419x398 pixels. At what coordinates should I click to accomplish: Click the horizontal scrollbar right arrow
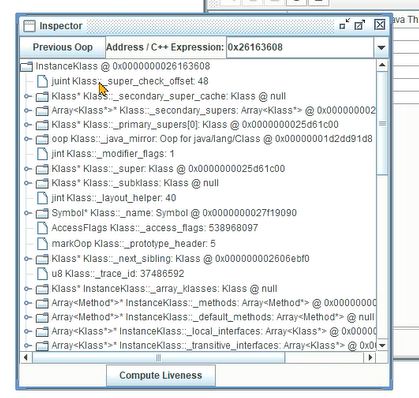pyautogui.click(x=370, y=358)
